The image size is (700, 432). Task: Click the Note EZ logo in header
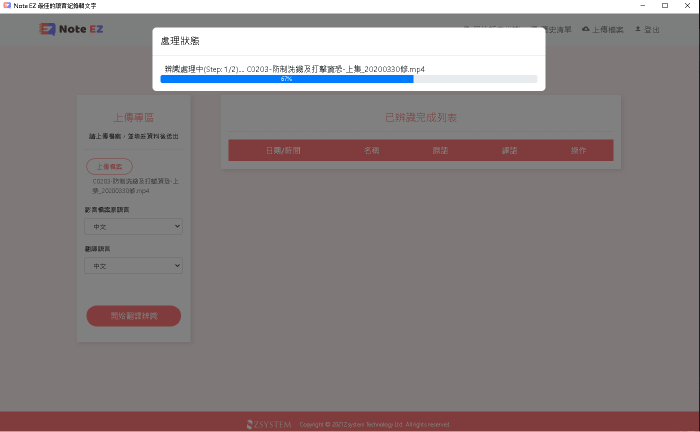[x=68, y=29]
